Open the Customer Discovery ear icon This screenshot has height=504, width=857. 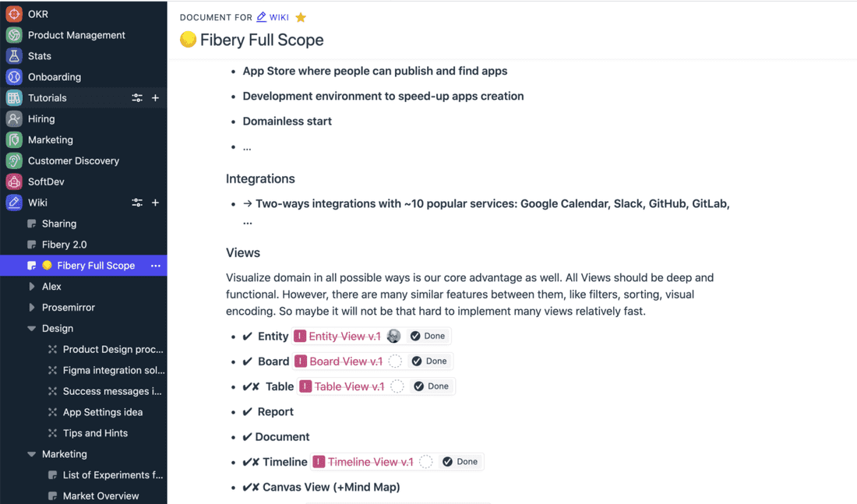point(12,160)
